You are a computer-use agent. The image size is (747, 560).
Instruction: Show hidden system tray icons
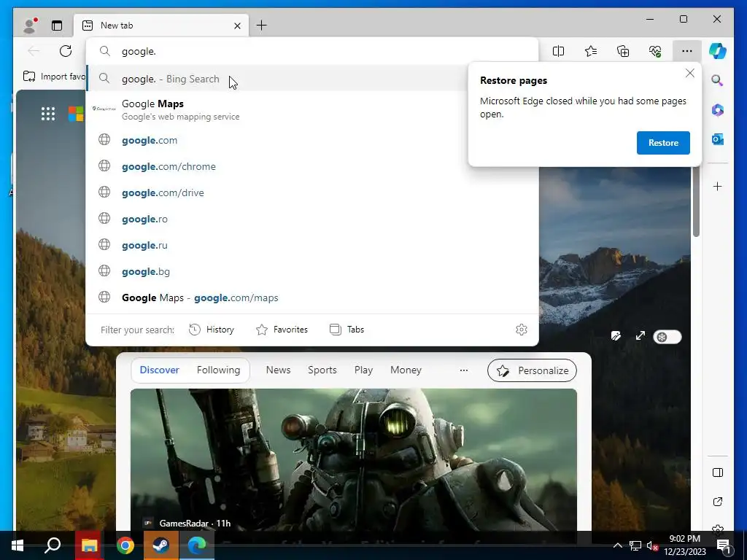[617, 545]
